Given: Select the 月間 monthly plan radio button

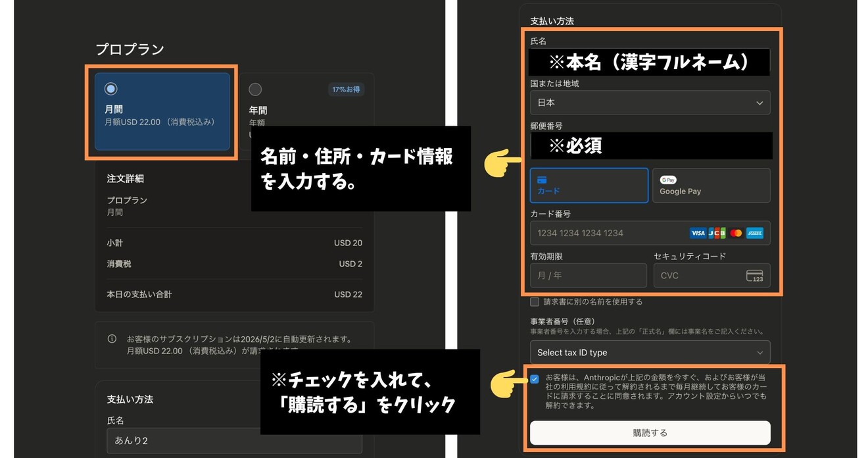Looking at the screenshot, I should 111,89.
